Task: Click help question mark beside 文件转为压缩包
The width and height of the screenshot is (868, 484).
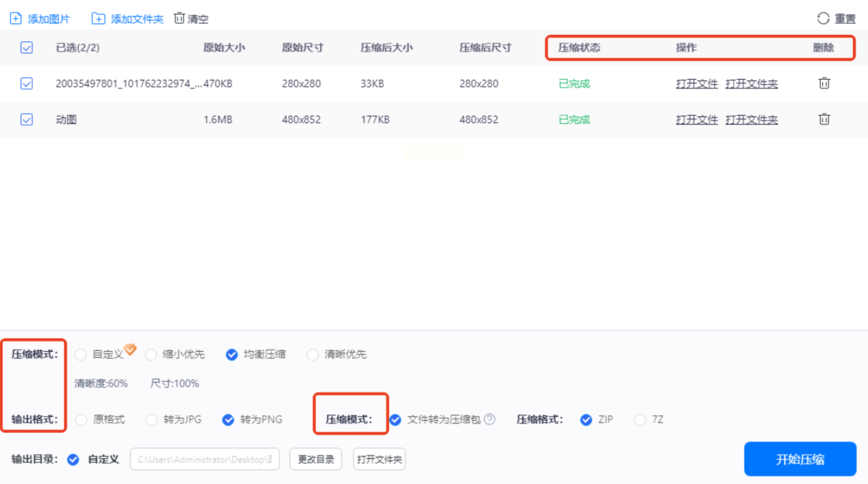Action: (x=490, y=419)
